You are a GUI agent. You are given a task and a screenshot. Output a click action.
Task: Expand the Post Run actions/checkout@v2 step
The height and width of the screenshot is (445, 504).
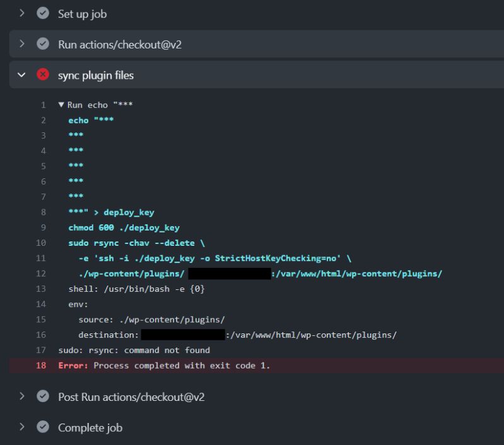[21, 396]
